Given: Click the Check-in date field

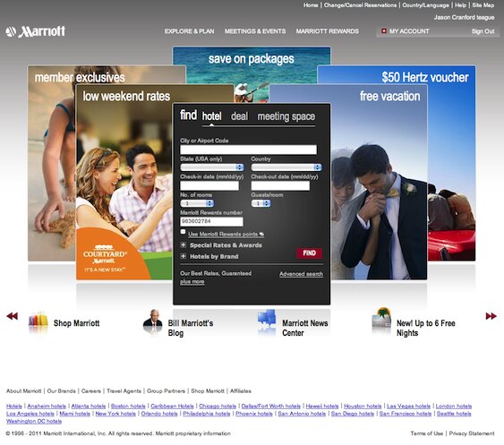Looking at the screenshot, I should [209, 185].
